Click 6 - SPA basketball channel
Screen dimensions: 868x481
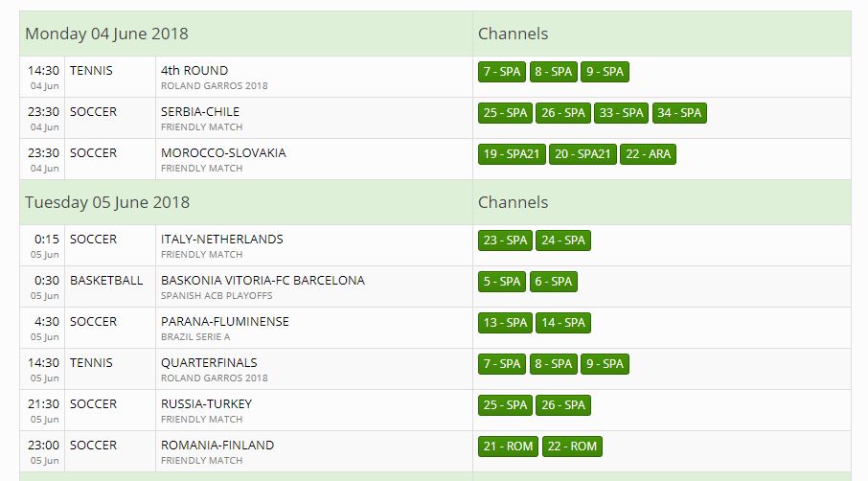(553, 282)
